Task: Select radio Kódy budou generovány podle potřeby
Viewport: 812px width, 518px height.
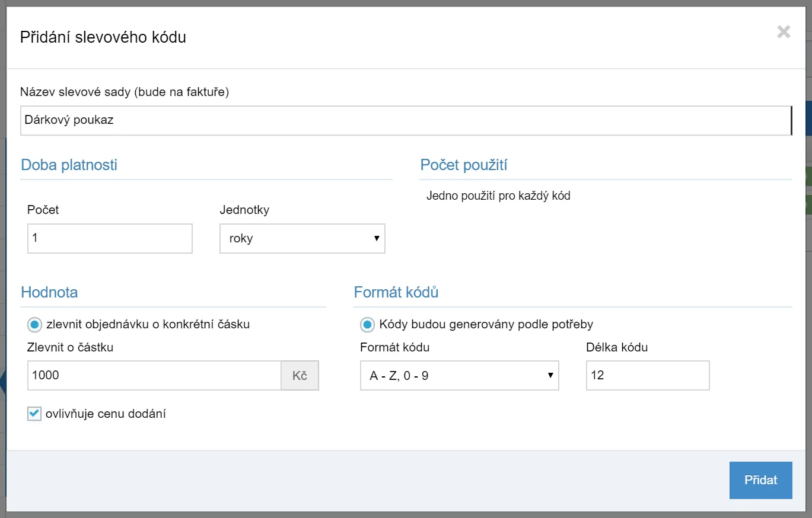Action: 367,324
